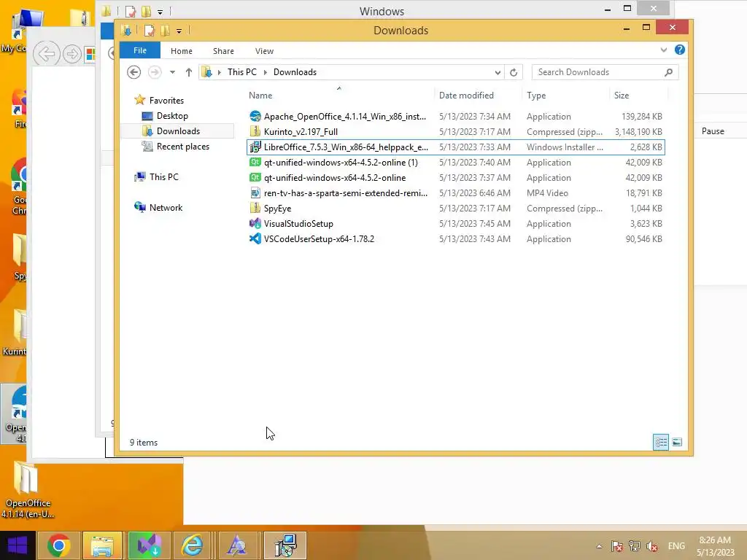
Task: Click ENG language indicator
Action: [676, 546]
